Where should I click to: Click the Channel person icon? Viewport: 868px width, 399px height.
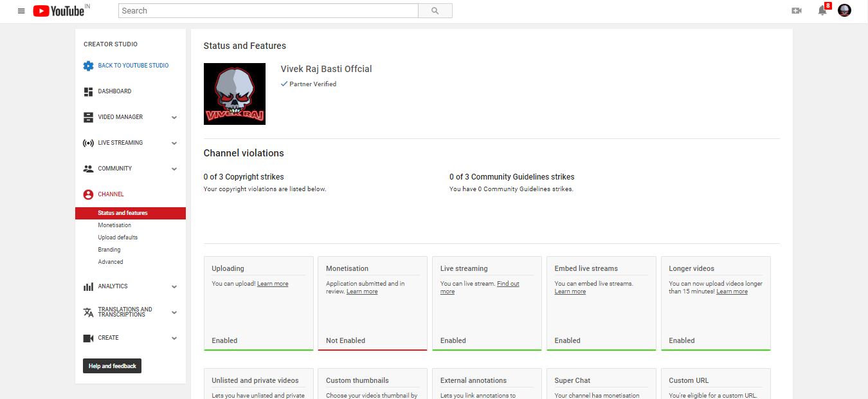[88, 194]
